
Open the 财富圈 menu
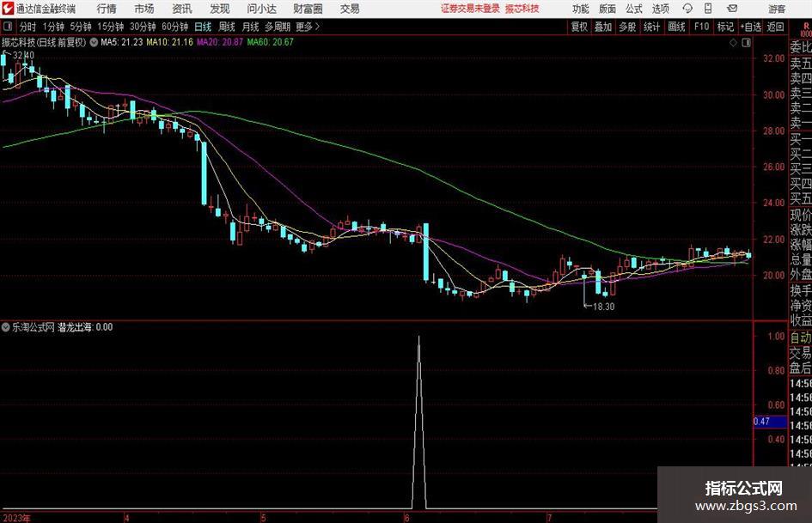[308, 9]
